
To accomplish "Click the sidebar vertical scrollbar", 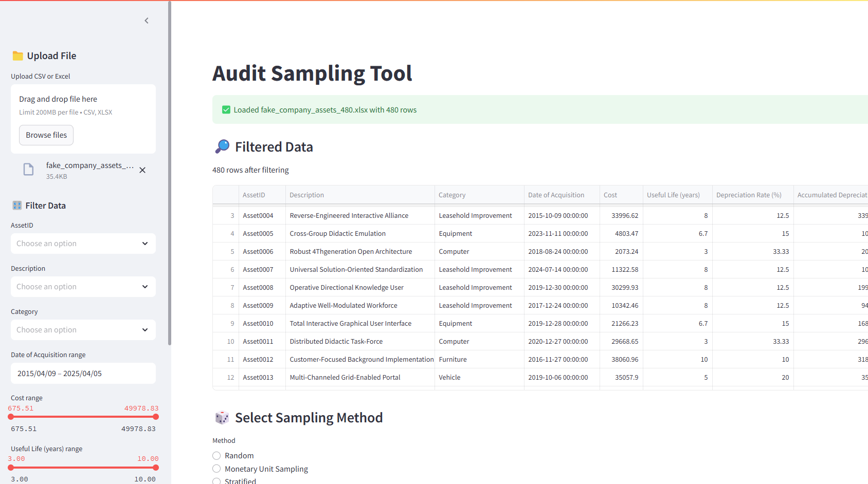I will (x=170, y=173).
